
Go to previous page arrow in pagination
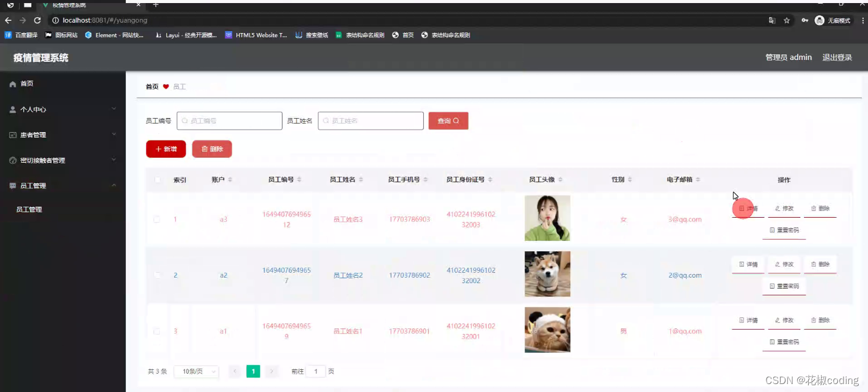(x=235, y=371)
